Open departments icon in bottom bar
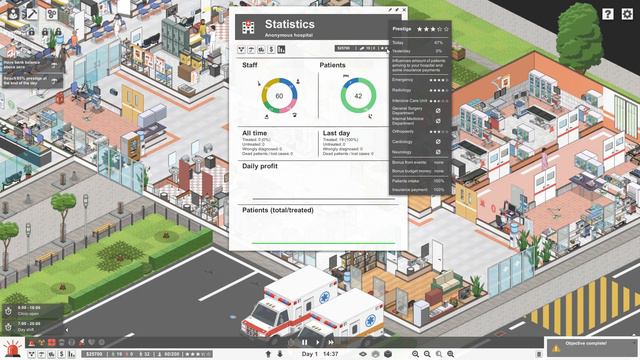Viewport: 640px width, 360px height. click(31, 354)
